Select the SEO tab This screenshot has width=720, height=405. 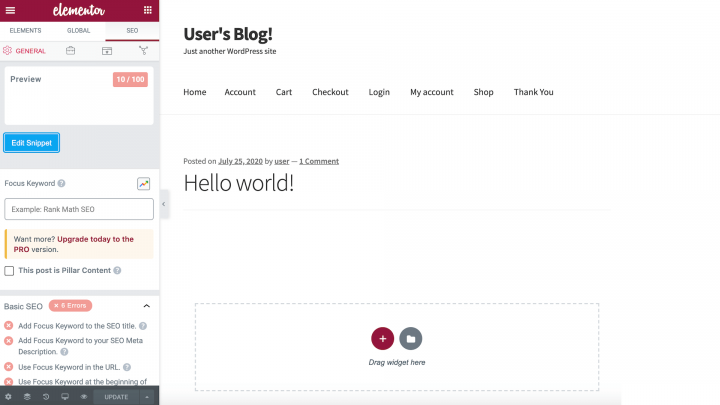132,30
